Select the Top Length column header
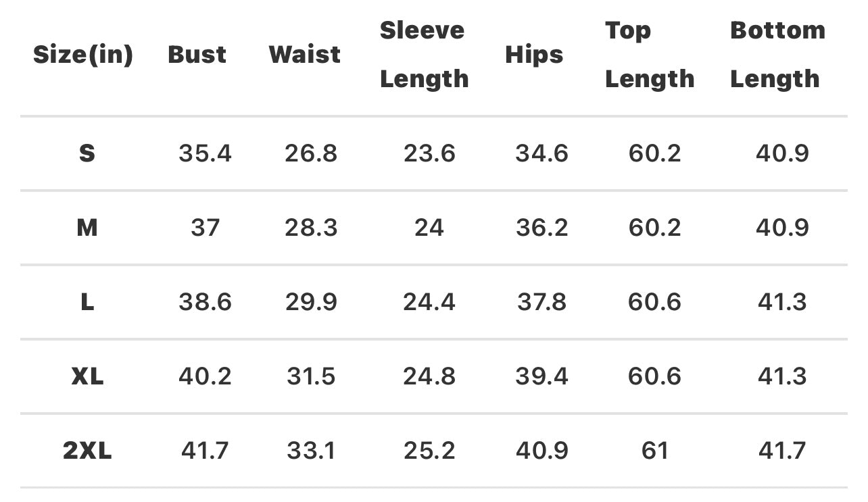This screenshot has height=502, width=868. pyautogui.click(x=649, y=55)
